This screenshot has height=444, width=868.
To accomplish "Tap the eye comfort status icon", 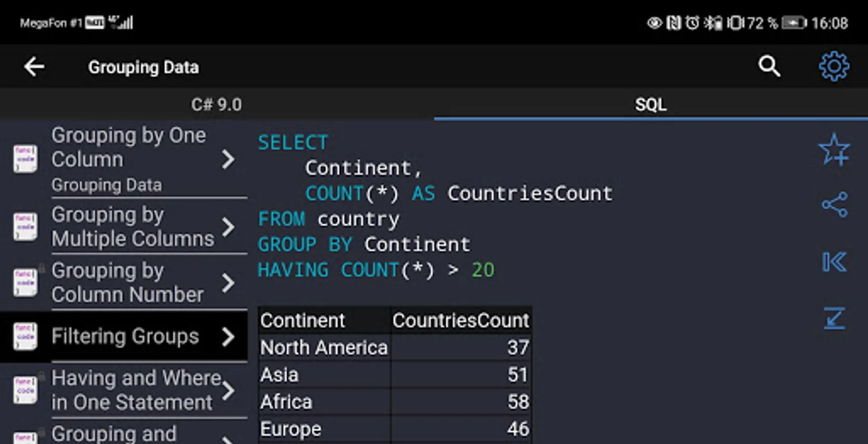I will point(654,23).
